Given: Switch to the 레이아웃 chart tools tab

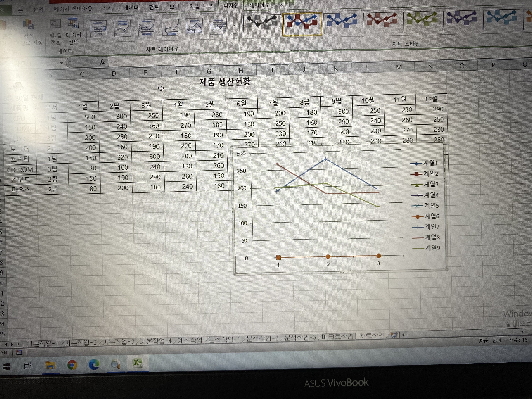Looking at the screenshot, I should pos(259,5).
